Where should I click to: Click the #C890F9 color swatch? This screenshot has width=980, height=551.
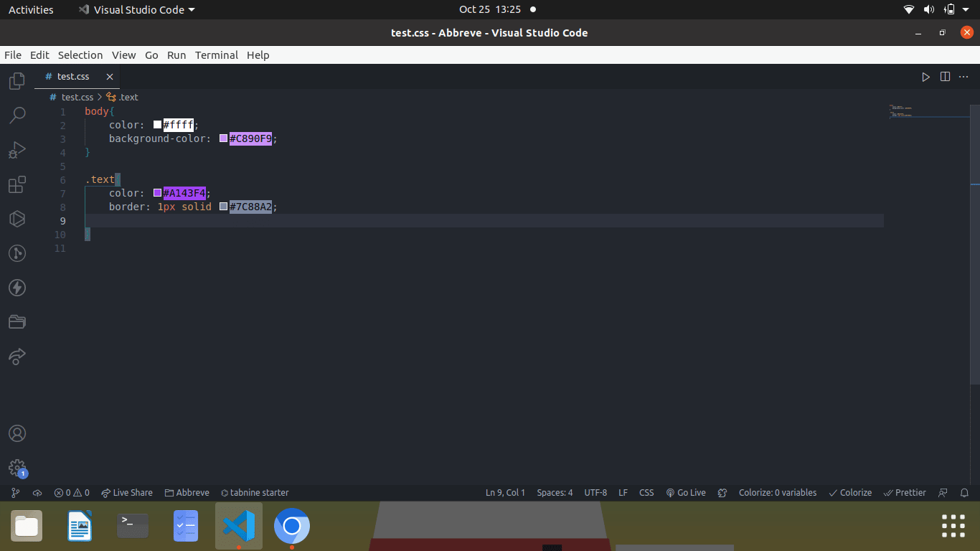pyautogui.click(x=222, y=138)
